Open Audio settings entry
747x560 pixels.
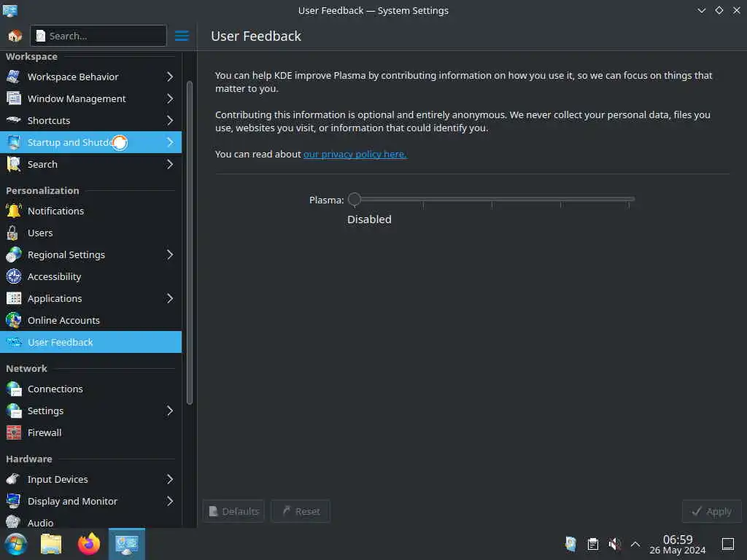[90, 521]
